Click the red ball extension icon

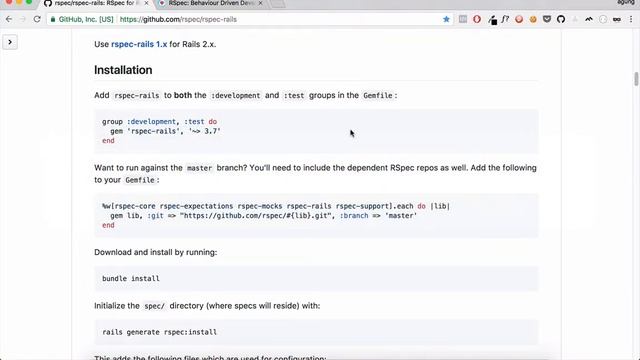(519, 19)
